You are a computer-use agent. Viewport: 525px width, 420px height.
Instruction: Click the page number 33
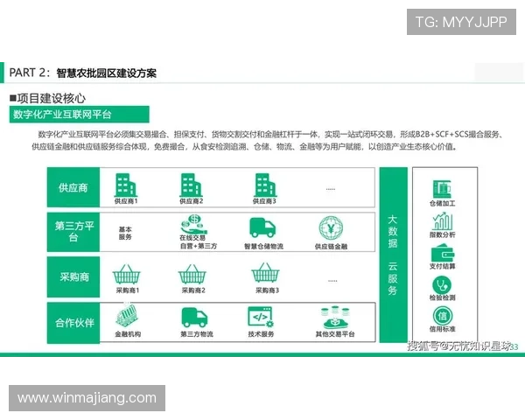click(x=514, y=347)
